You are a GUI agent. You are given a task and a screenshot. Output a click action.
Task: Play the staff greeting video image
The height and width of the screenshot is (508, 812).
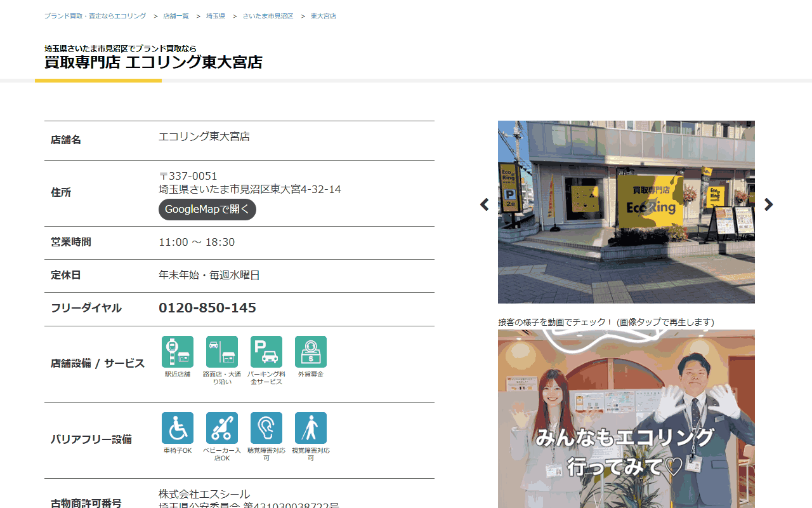pos(626,418)
